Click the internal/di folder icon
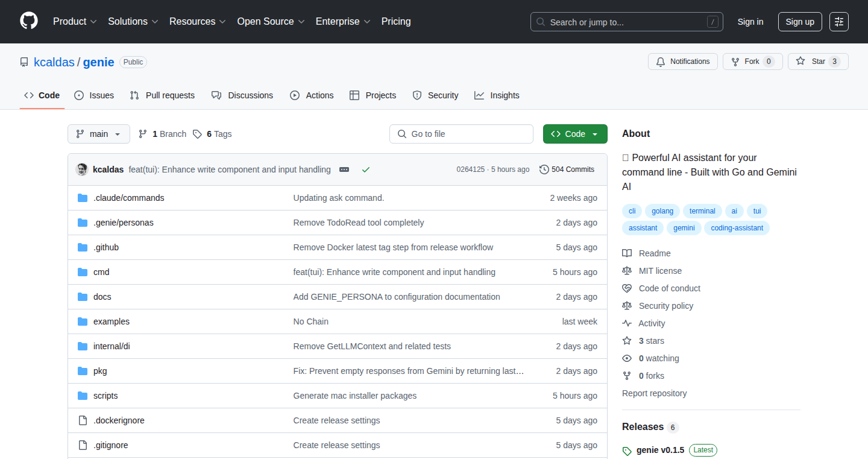Viewport: 868px width, 459px height. [x=83, y=346]
